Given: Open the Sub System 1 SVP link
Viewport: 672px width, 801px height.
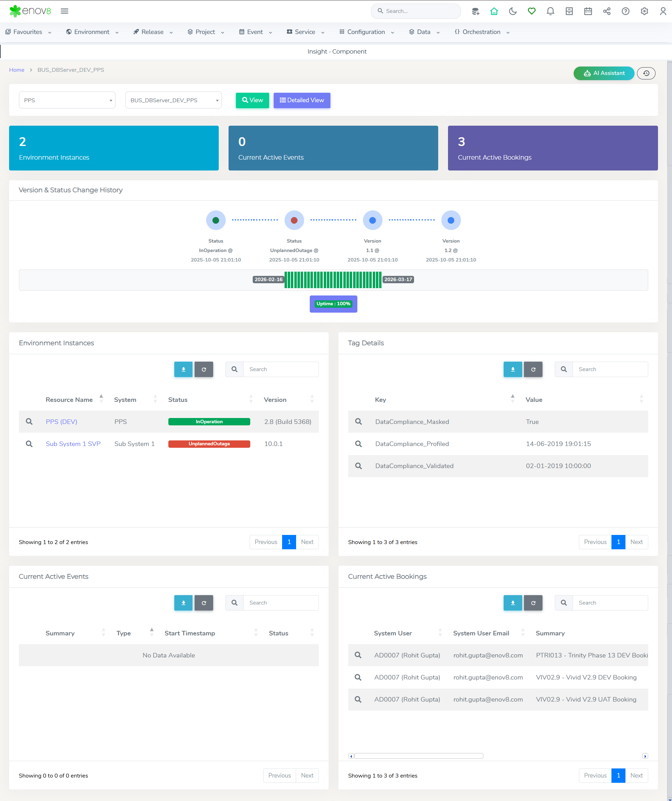Looking at the screenshot, I should [73, 444].
